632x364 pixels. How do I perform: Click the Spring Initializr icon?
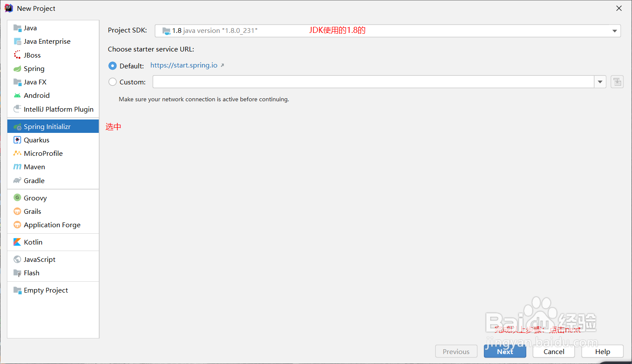[x=17, y=126]
